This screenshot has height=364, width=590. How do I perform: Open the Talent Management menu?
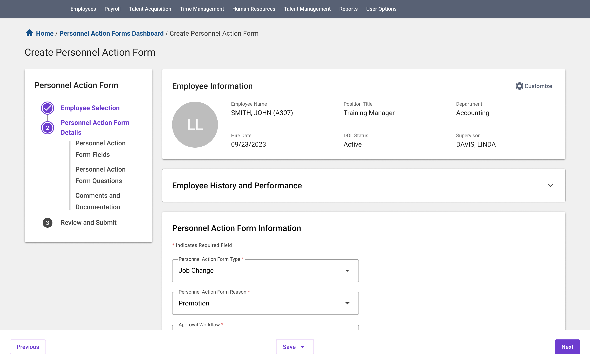point(307,9)
